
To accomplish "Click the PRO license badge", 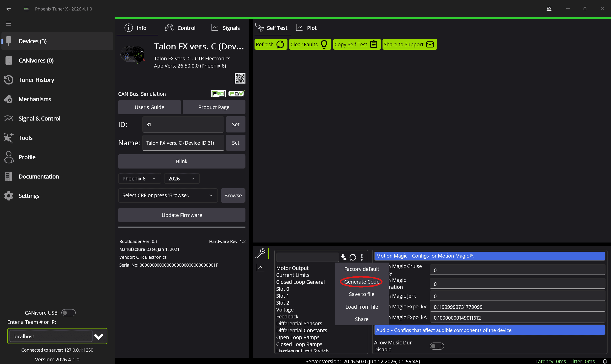I will point(218,94).
